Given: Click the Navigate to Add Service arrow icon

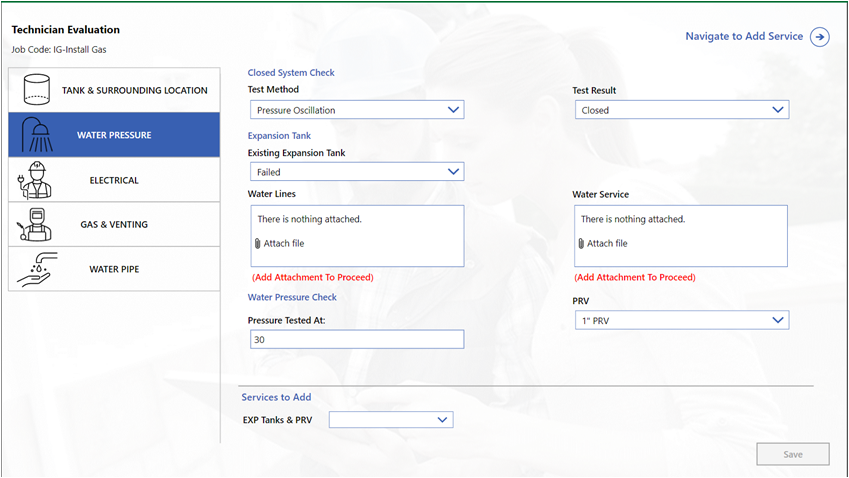Looking at the screenshot, I should pos(819,37).
